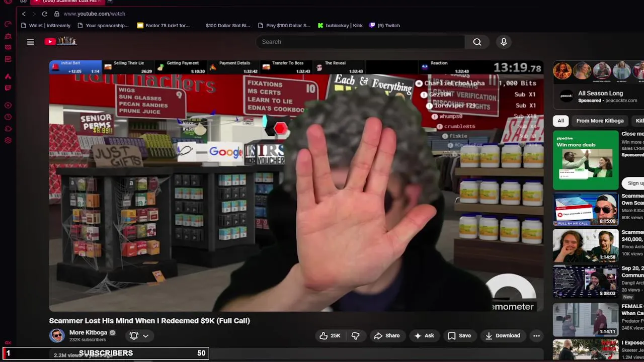Open browser Settings hexagon icon in sidebar
644x362 pixels.
(8, 140)
